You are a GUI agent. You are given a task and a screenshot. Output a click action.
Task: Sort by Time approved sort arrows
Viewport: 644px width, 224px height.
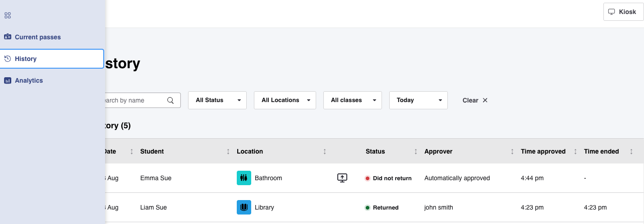pos(575,152)
